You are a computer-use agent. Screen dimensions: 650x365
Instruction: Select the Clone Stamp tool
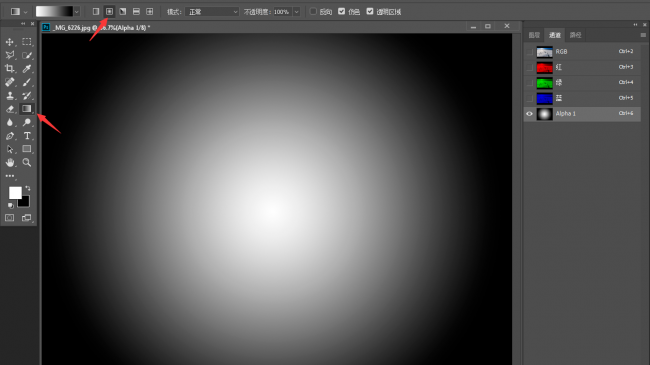click(10, 95)
